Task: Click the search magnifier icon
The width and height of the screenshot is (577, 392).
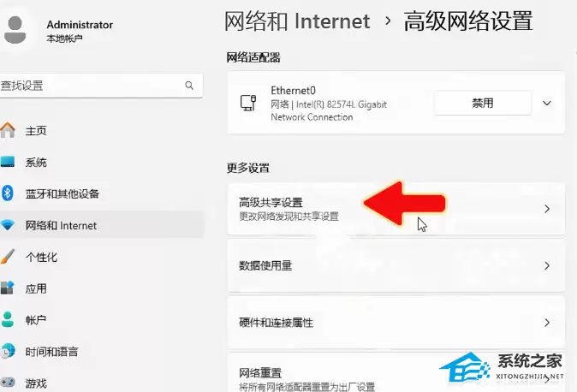Action: pos(189,86)
